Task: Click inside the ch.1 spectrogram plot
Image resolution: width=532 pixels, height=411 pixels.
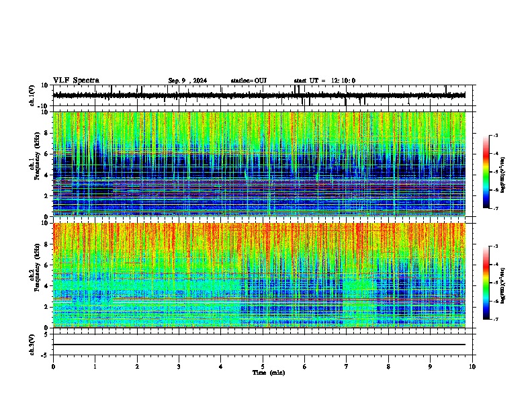Action: click(x=259, y=164)
